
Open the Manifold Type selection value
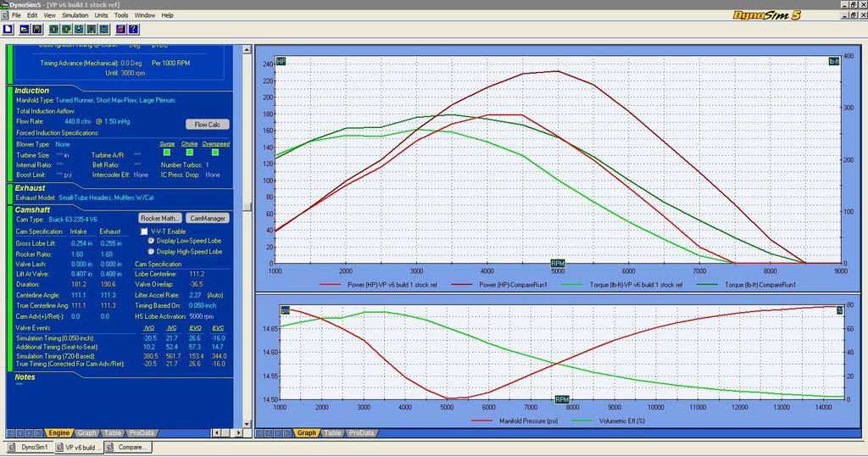(x=115, y=100)
